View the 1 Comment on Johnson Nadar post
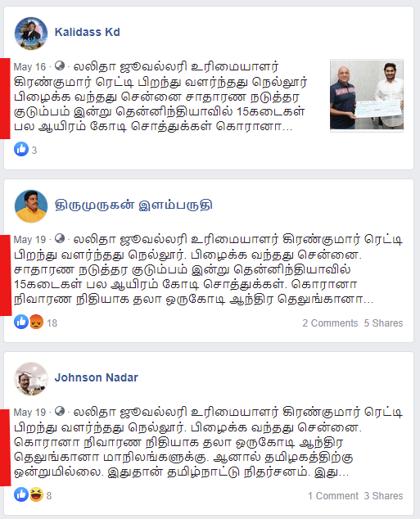 tap(333, 496)
